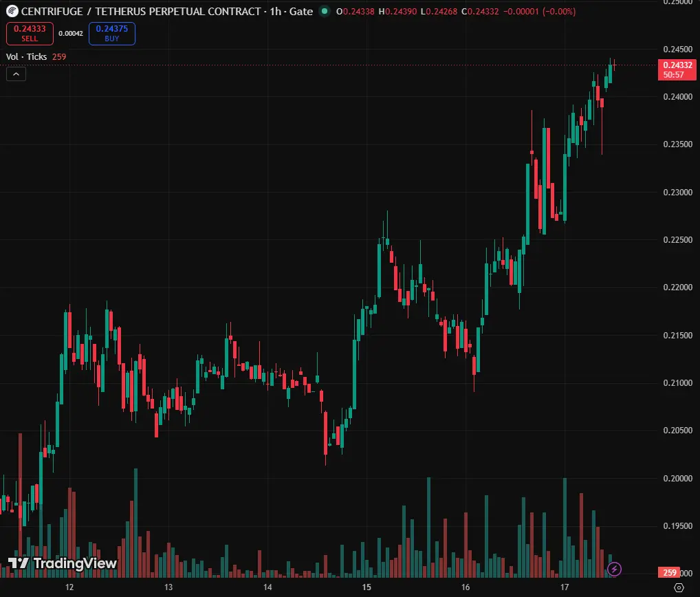
Task: Click the green market status dot
Action: [x=325, y=11]
